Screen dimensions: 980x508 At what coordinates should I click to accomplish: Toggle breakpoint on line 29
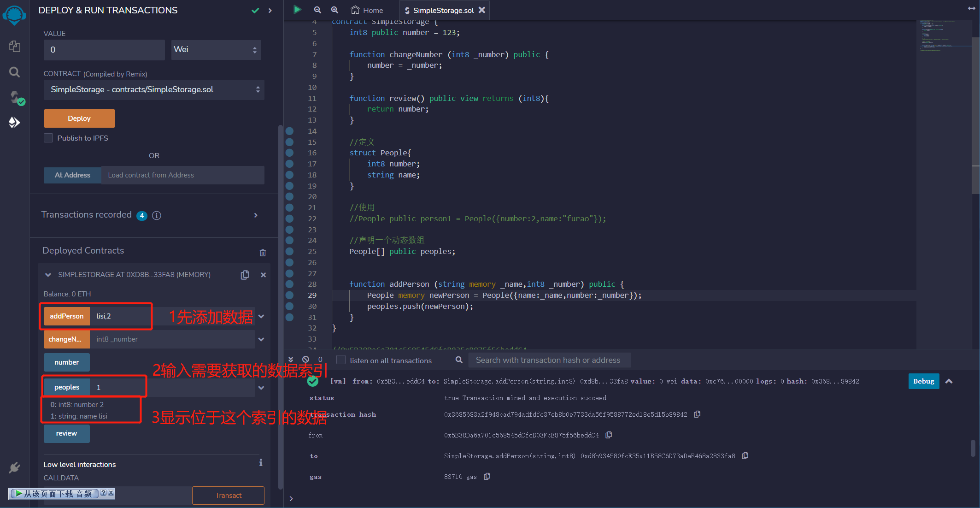pos(289,295)
